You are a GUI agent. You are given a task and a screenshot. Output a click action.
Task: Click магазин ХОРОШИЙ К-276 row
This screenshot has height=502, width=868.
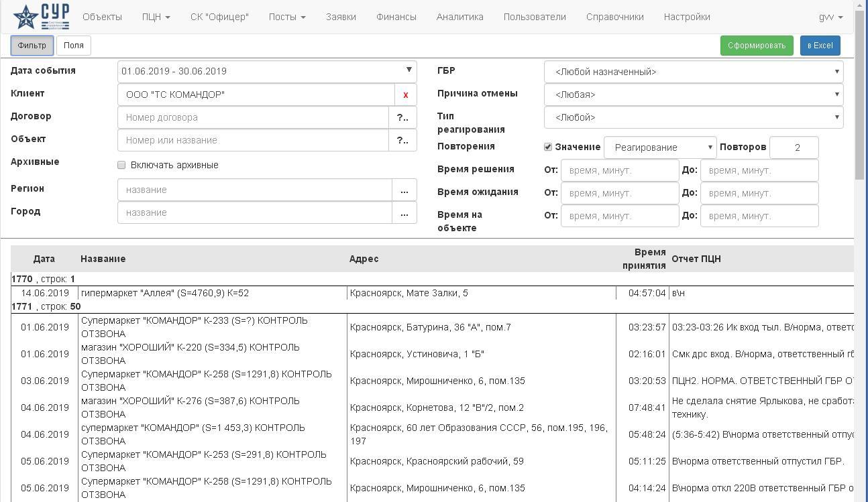[x=432, y=407]
